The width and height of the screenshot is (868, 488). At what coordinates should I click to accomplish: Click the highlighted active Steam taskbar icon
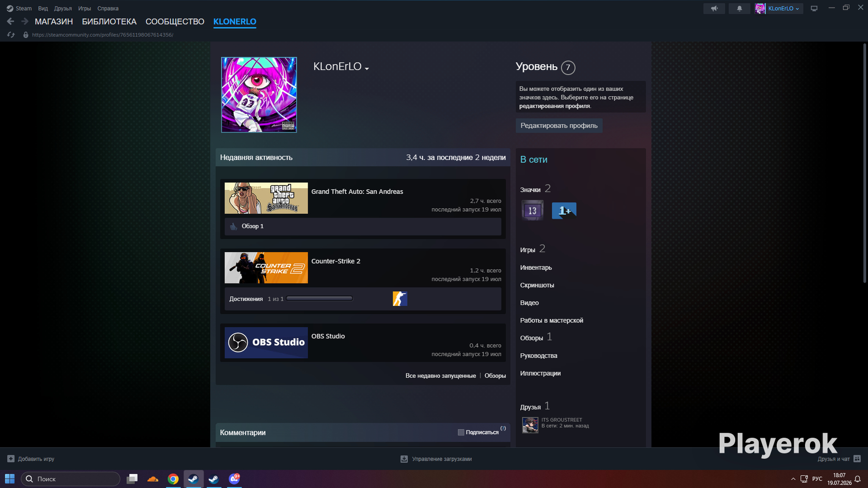(193, 479)
